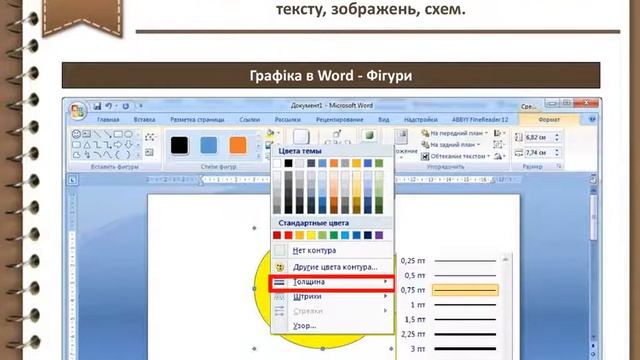Image resolution: width=640 pixels, height=360 pixels.
Task: Choose yellow from standard colors
Action: [x=311, y=235]
